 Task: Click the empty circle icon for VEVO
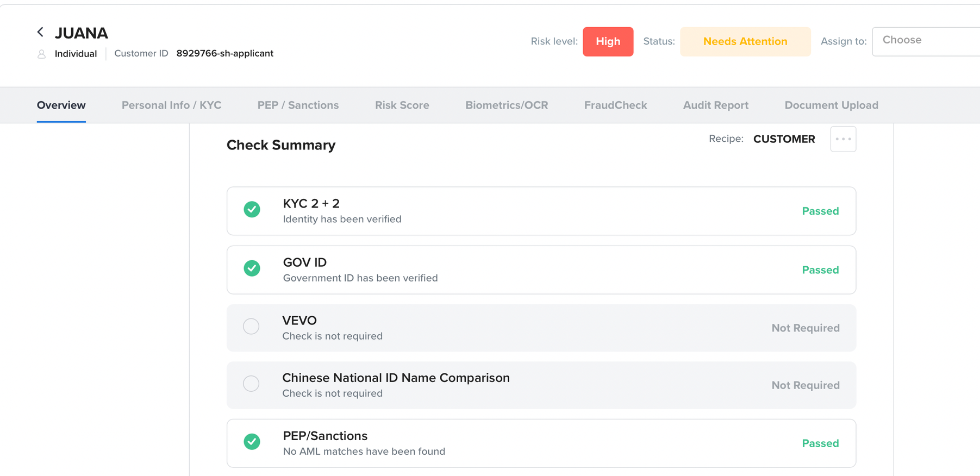[x=251, y=326]
